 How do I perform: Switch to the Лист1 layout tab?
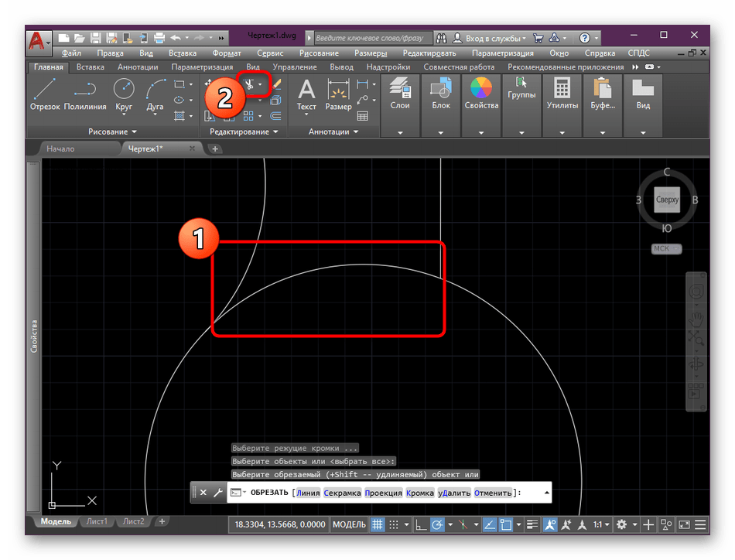click(x=97, y=521)
